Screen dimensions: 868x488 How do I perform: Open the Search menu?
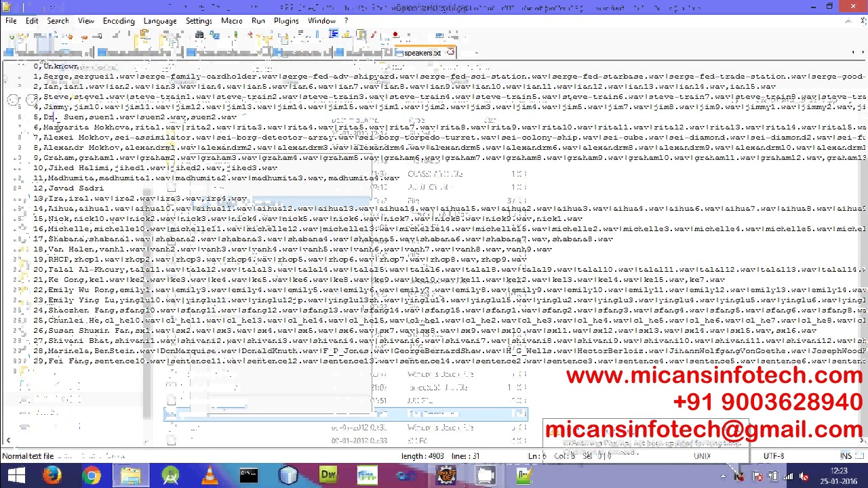pyautogui.click(x=58, y=20)
